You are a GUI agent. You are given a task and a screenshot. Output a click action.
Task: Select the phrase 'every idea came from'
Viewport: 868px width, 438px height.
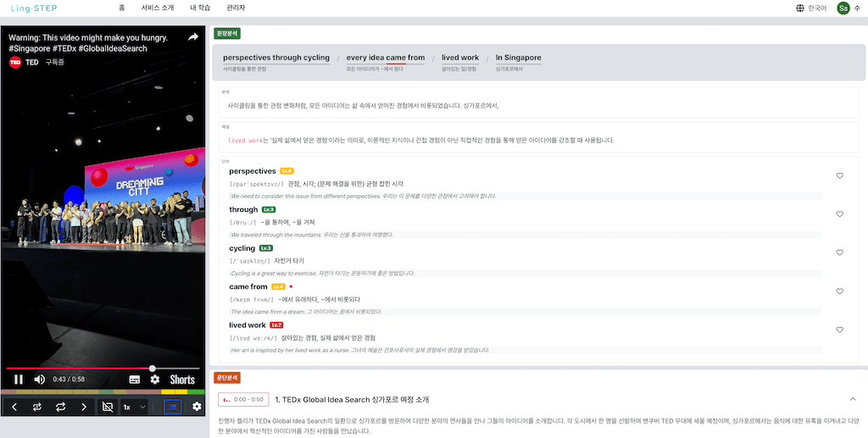click(x=386, y=58)
